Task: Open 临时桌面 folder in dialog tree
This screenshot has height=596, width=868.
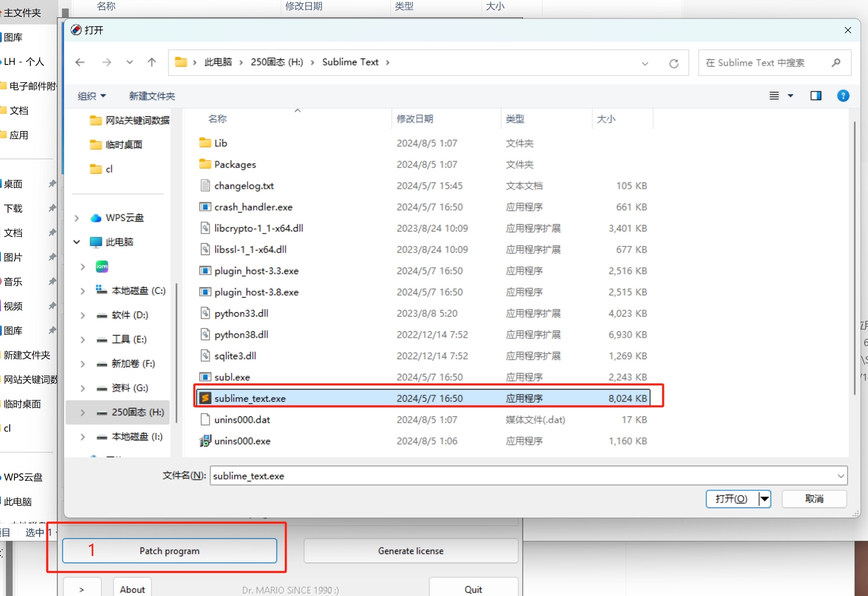Action: tap(116, 145)
